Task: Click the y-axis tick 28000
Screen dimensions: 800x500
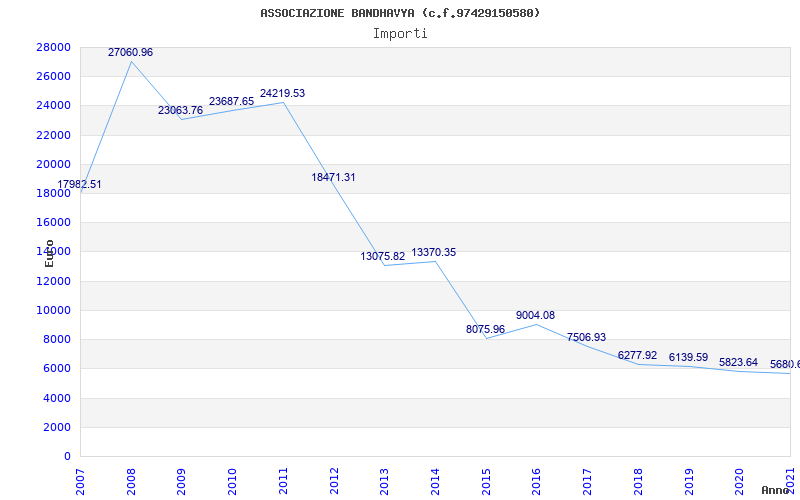Action: pyautogui.click(x=53, y=47)
